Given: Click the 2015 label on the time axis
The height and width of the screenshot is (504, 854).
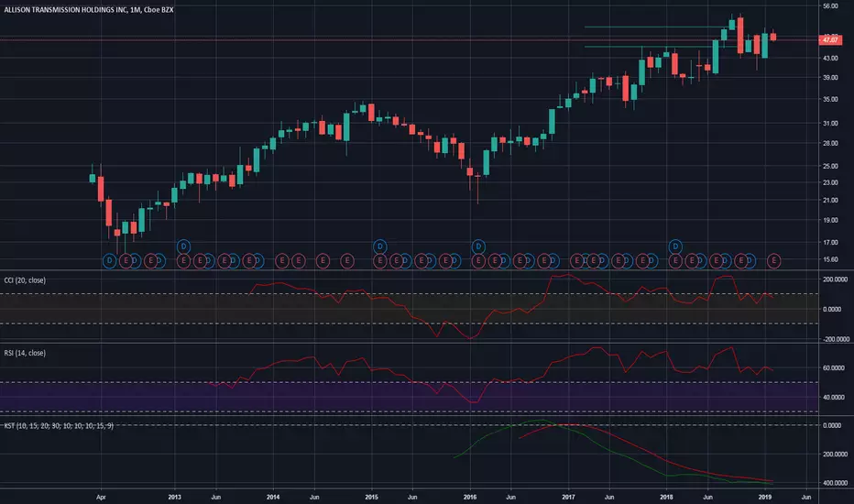Looking at the screenshot, I should coord(371,497).
